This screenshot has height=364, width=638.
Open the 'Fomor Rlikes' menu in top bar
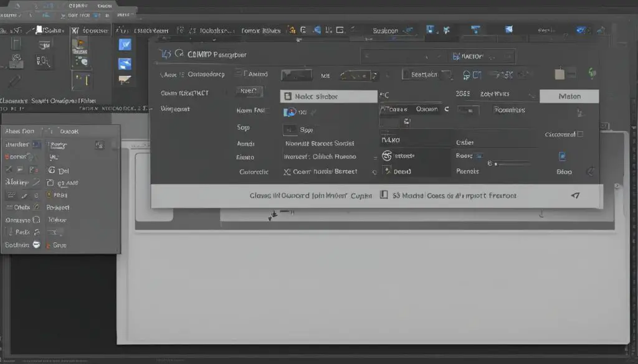click(x=260, y=30)
